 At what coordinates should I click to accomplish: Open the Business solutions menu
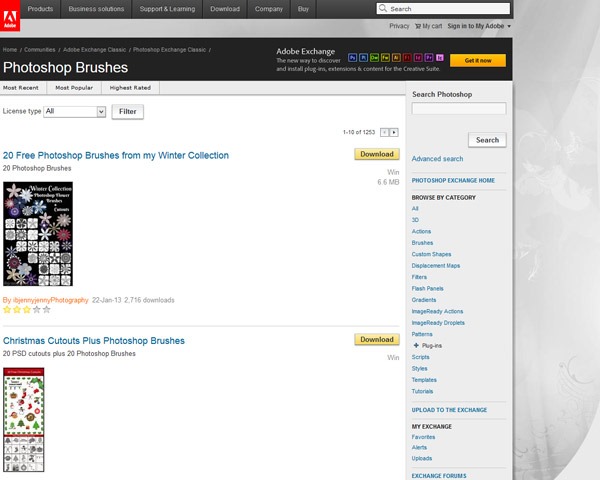point(96,9)
